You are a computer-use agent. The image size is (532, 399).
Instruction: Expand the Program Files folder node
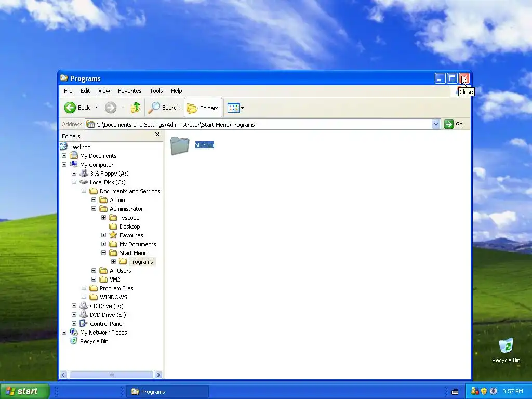pos(84,288)
